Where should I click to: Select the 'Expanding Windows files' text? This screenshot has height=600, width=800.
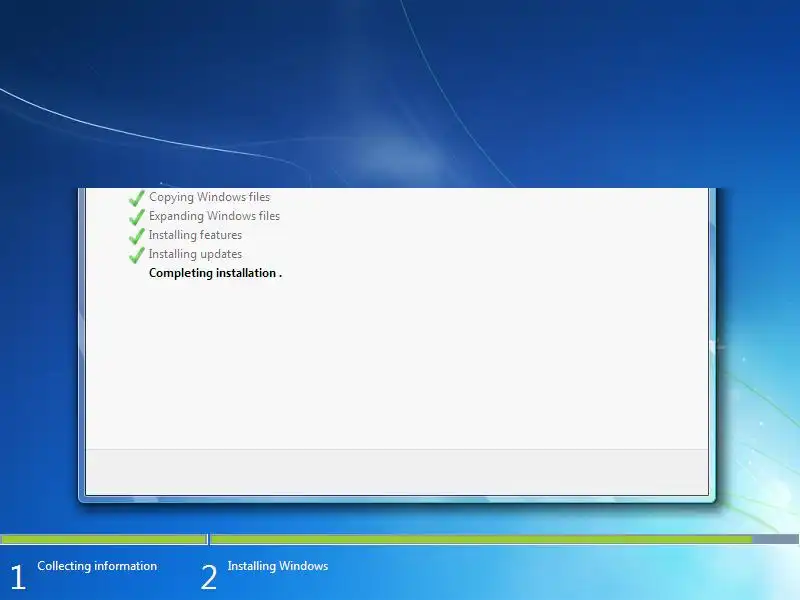pos(214,216)
